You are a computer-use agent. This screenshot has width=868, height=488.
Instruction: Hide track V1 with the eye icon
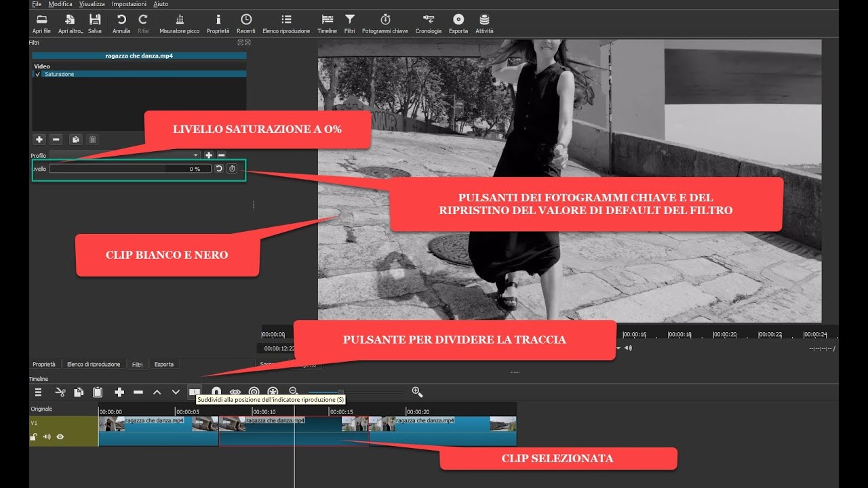(x=60, y=437)
